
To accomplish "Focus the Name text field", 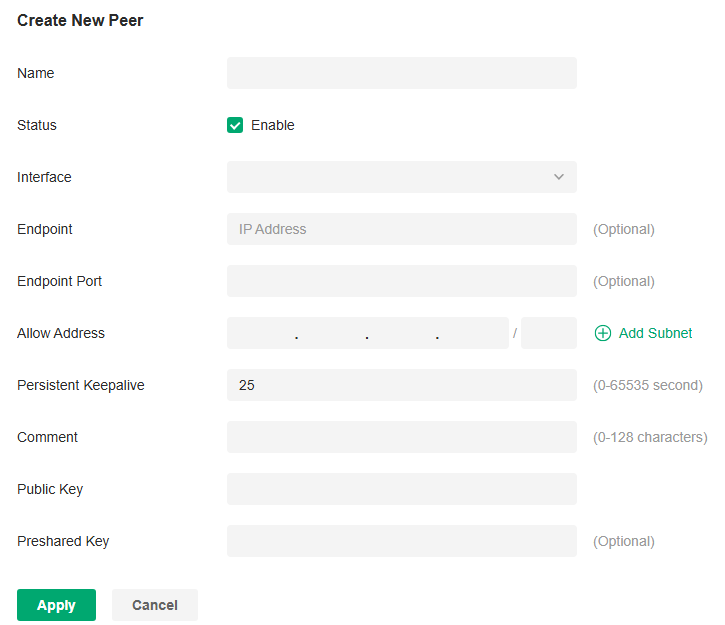I will coord(401,73).
